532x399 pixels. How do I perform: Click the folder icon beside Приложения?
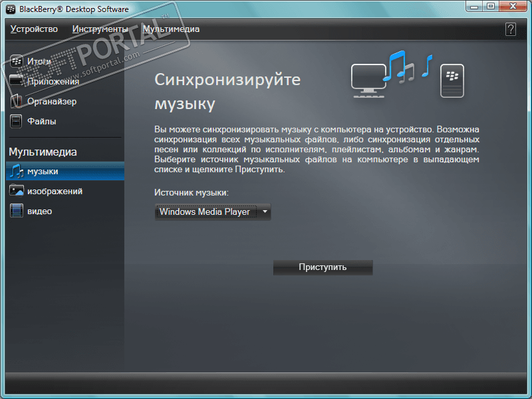tap(16, 81)
